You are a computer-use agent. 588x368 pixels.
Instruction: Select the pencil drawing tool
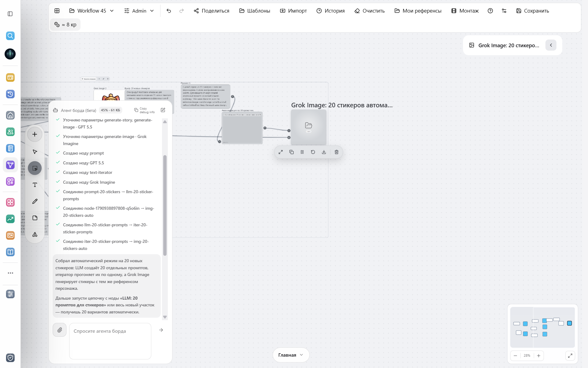pos(35,201)
